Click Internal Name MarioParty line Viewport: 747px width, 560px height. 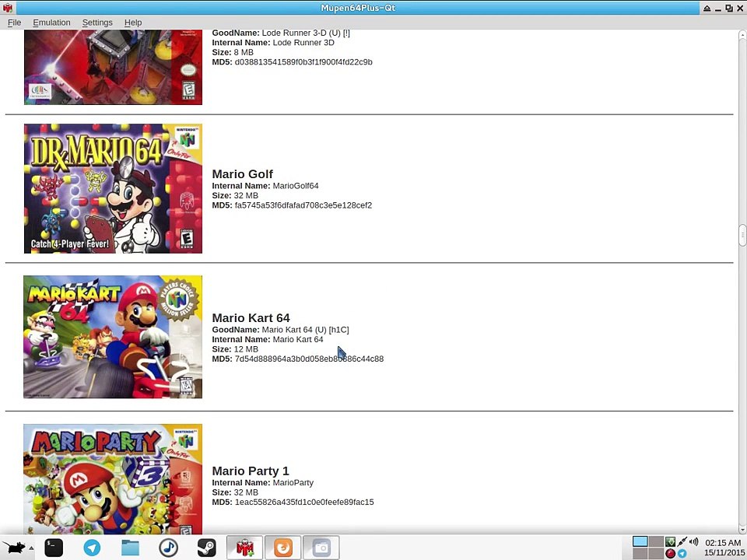[x=263, y=482]
